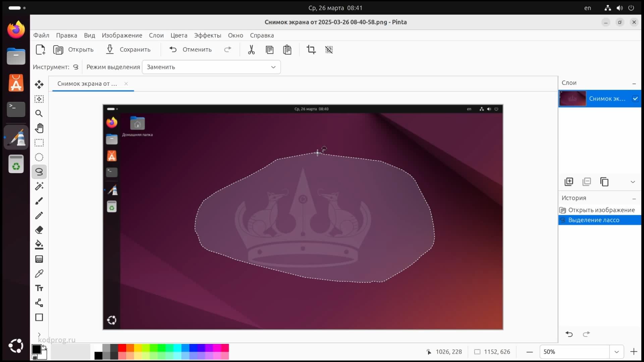
Task: Open the Правка menu
Action: (x=66, y=36)
